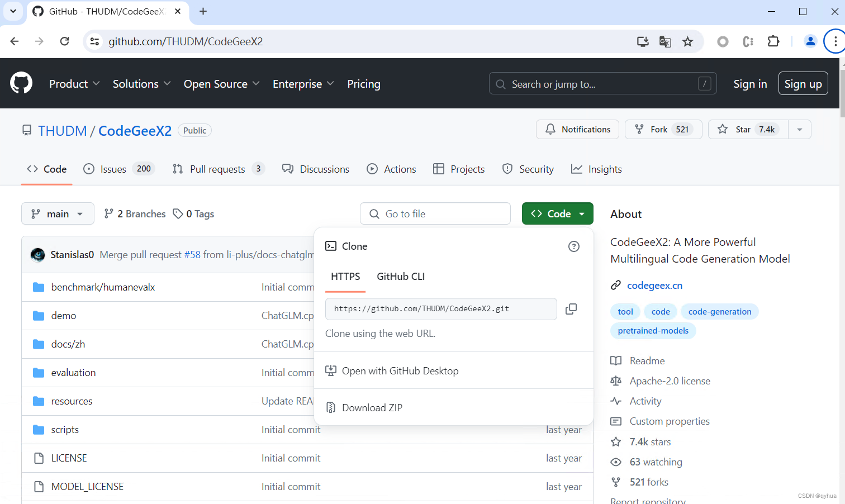Open the tab search chevron in the title bar
Viewport: 845px width, 504px height.
(13, 11)
